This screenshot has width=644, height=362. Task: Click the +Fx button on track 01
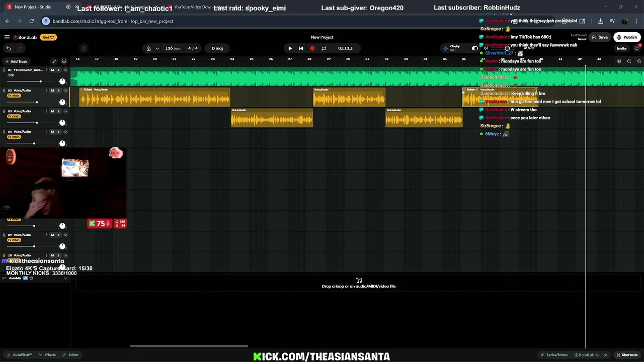tap(11, 75)
